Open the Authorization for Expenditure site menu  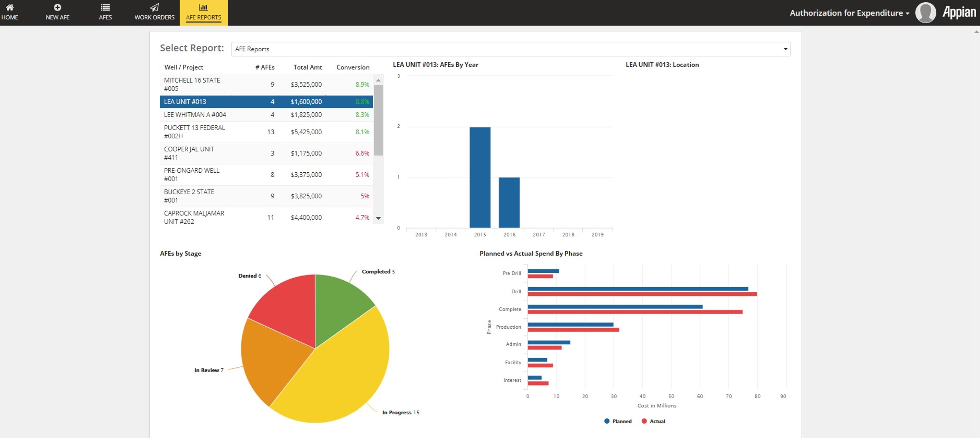849,13
